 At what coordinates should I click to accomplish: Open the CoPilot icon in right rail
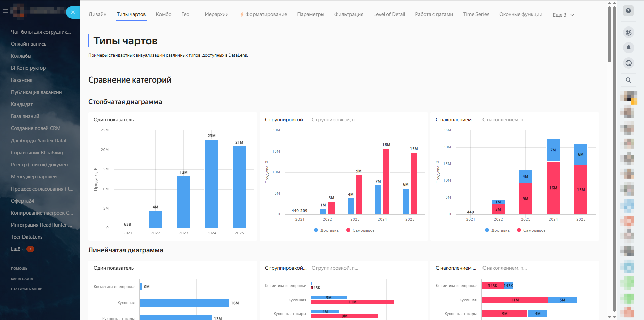pyautogui.click(x=628, y=32)
